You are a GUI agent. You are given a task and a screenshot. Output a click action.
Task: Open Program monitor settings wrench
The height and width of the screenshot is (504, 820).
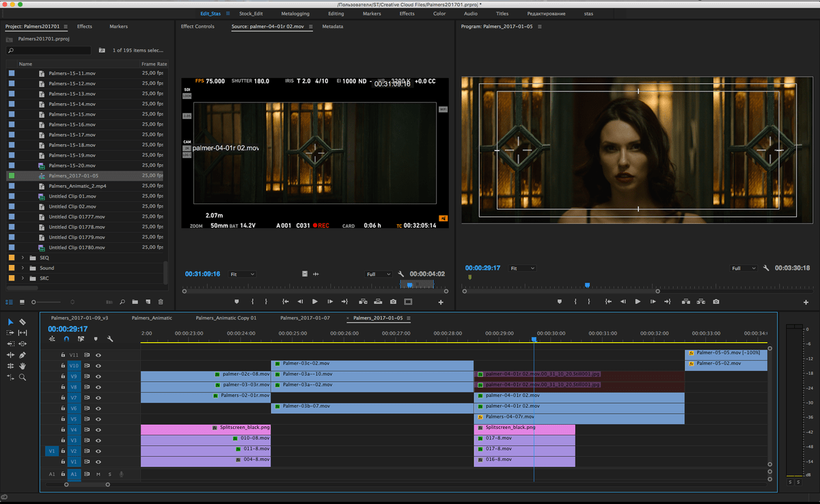[x=767, y=268]
